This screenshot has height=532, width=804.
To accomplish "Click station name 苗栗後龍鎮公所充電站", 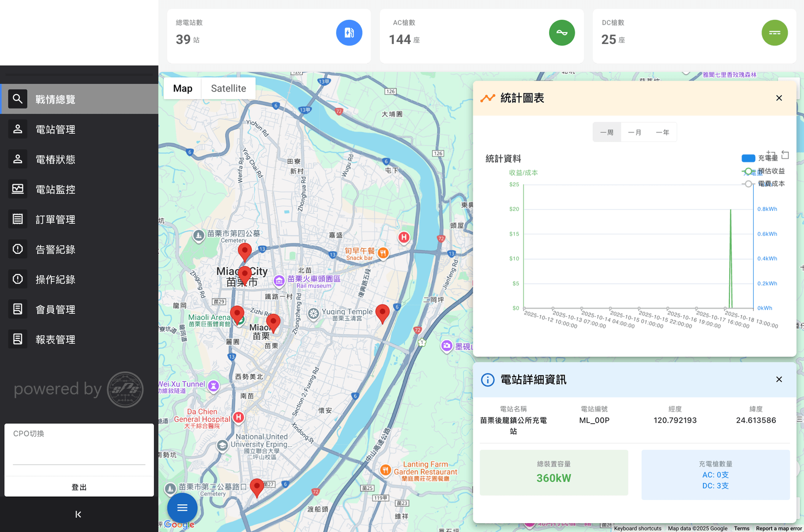I will (x=513, y=426).
